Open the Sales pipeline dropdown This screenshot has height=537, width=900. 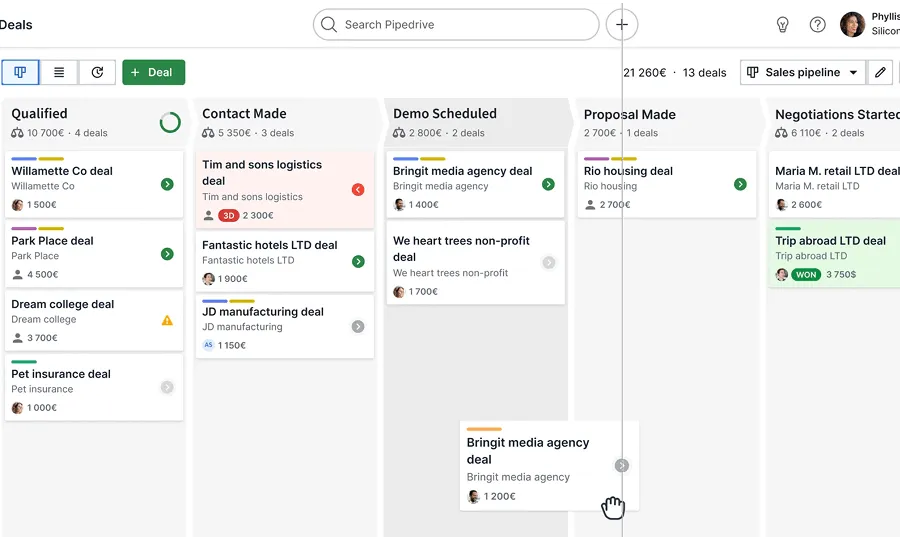[x=802, y=72]
